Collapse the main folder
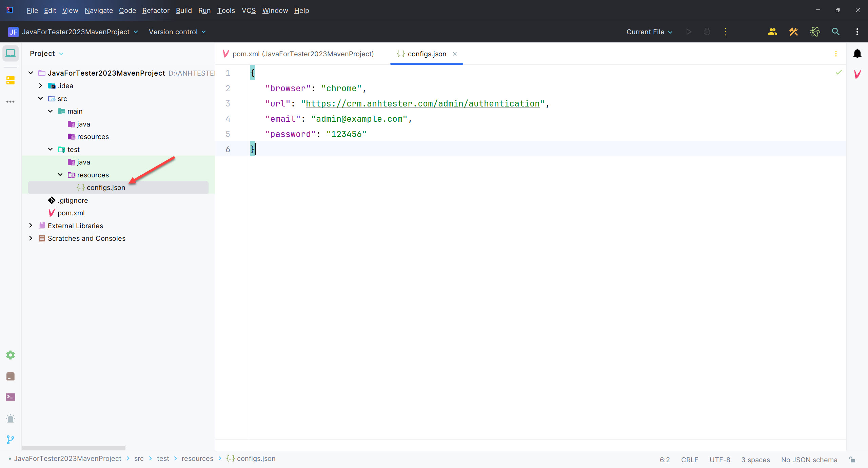Image resolution: width=868 pixels, height=468 pixels. click(x=50, y=111)
